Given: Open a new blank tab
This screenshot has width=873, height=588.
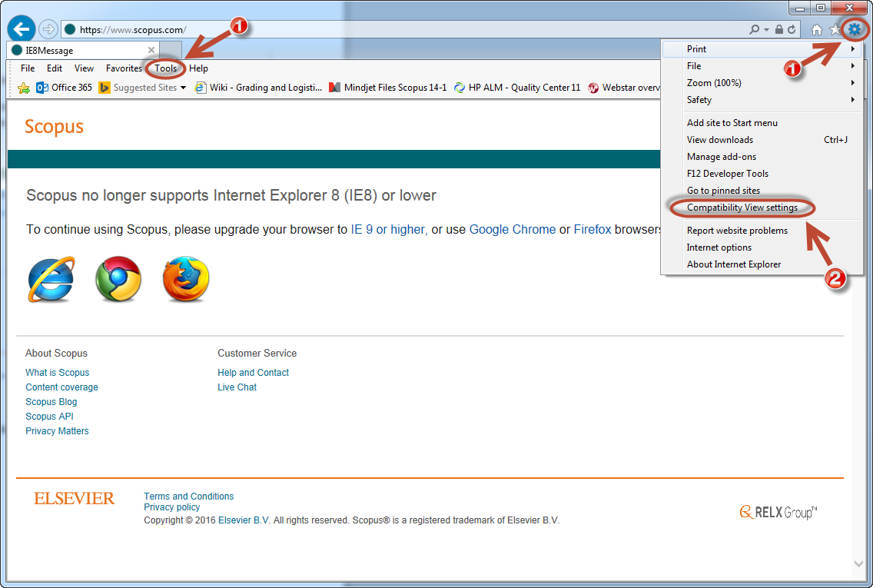Looking at the screenshot, I should click(x=171, y=50).
